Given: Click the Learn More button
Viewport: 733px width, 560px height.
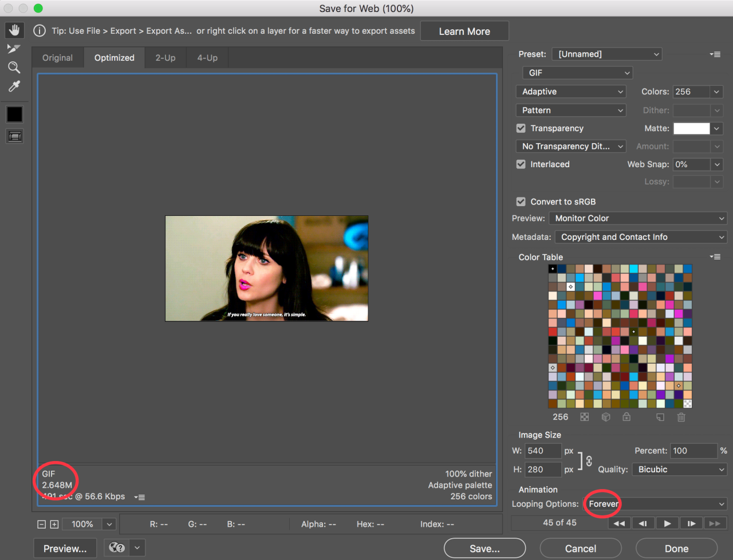Looking at the screenshot, I should (x=464, y=31).
